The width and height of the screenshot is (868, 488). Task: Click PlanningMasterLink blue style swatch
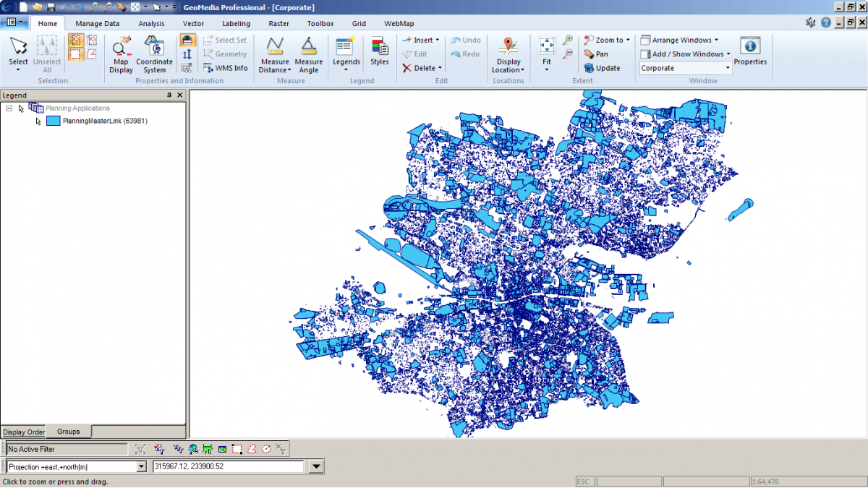coord(53,121)
